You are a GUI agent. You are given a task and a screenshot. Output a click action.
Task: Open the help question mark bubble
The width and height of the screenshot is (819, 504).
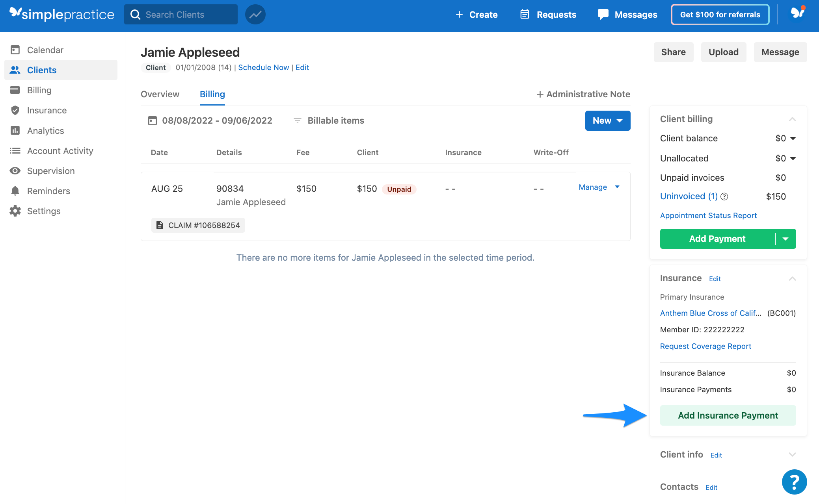[x=794, y=482]
